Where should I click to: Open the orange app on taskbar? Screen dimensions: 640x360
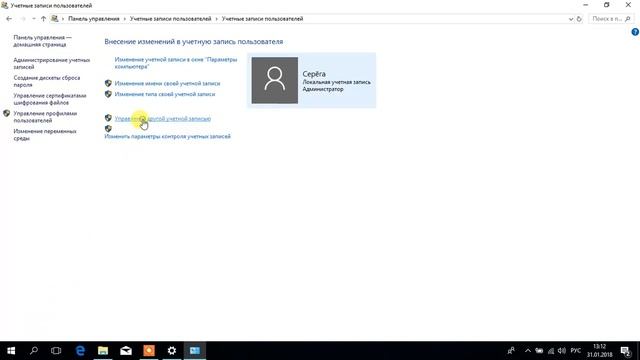coord(149,351)
